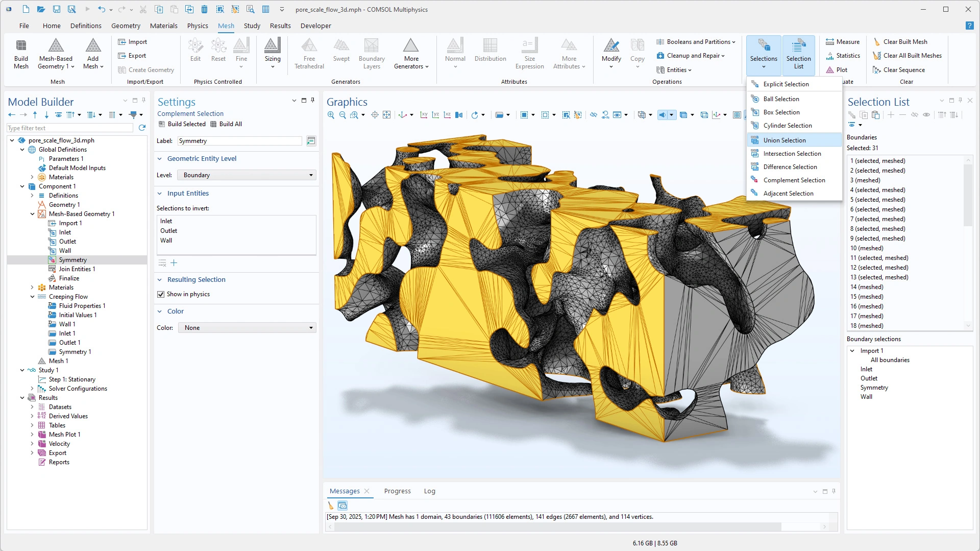The image size is (980, 551).
Task: Click the Label input field
Action: click(239, 141)
